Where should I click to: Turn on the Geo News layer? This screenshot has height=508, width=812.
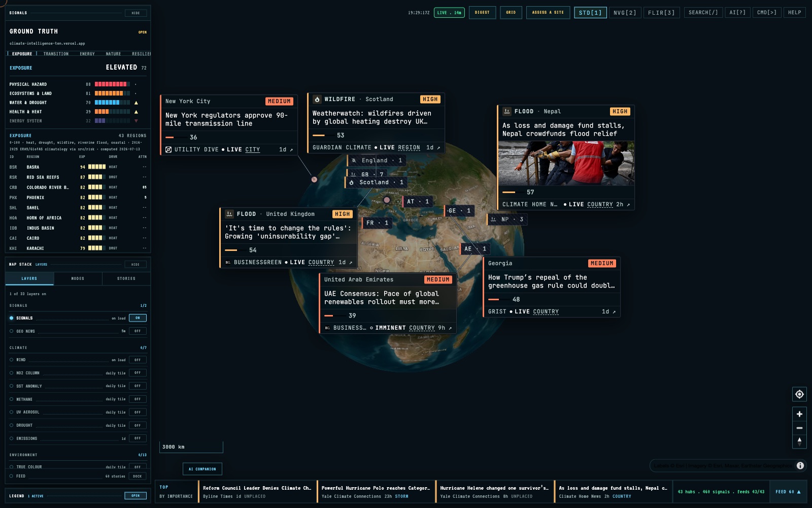(x=138, y=331)
